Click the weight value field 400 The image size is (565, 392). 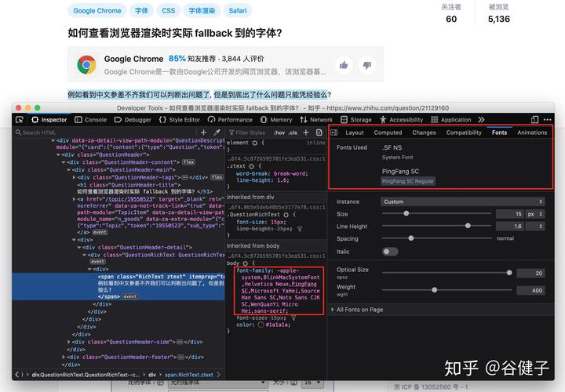pos(530,291)
